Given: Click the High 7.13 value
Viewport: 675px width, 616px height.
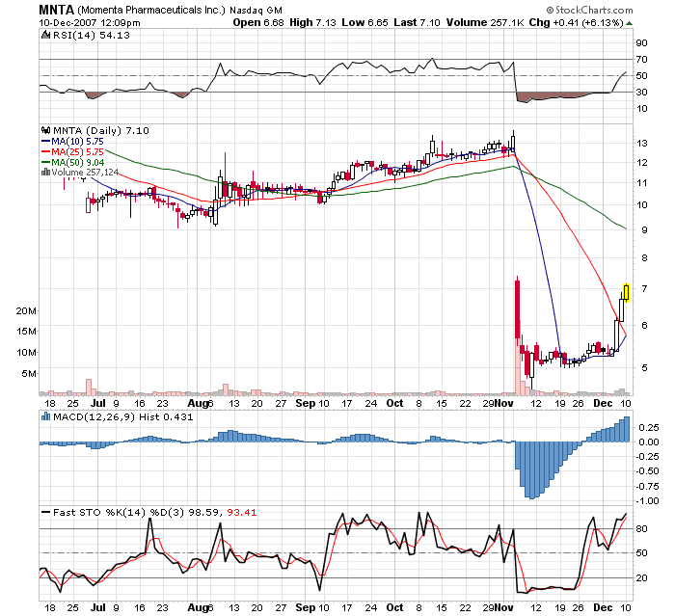Looking at the screenshot, I should tap(312, 23).
